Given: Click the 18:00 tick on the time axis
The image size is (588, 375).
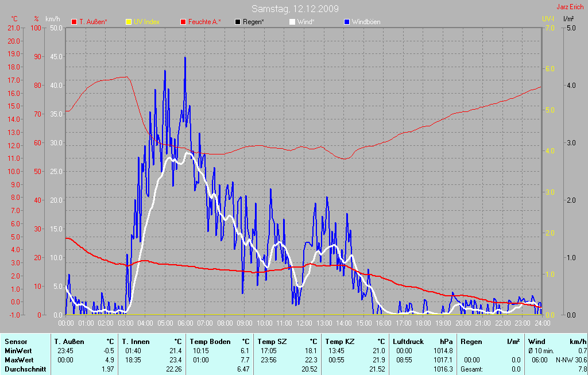Looking at the screenshot, I should tap(423, 323).
